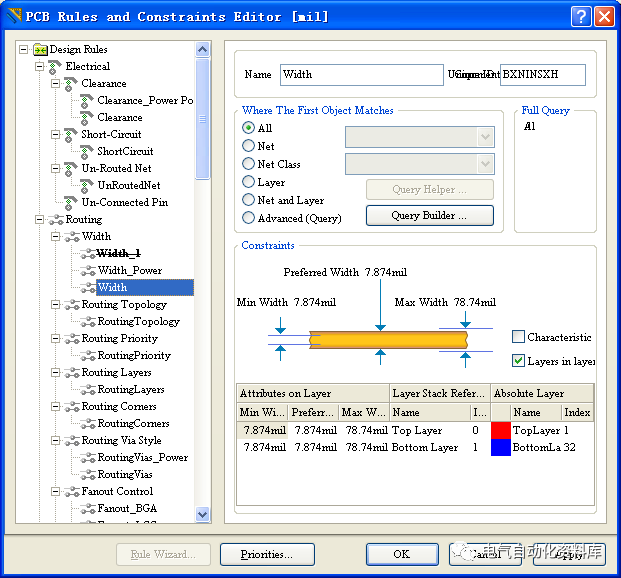The width and height of the screenshot is (621, 578).
Task: Select the Layer radio option
Action: pyautogui.click(x=248, y=182)
